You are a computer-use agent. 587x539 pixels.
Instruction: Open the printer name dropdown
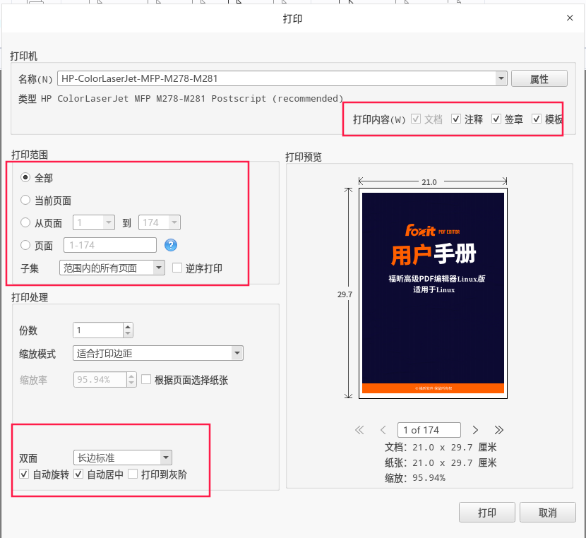[x=501, y=79]
